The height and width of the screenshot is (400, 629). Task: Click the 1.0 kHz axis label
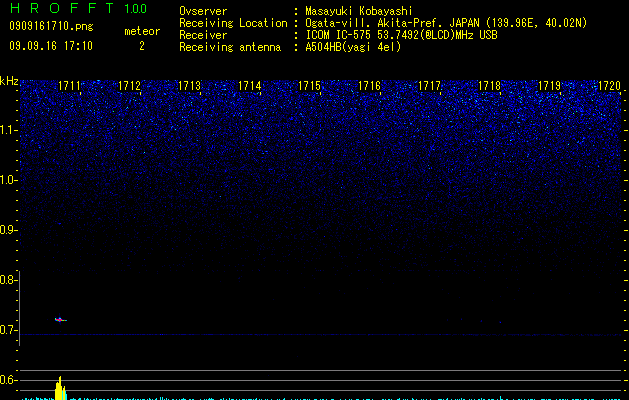point(8,180)
